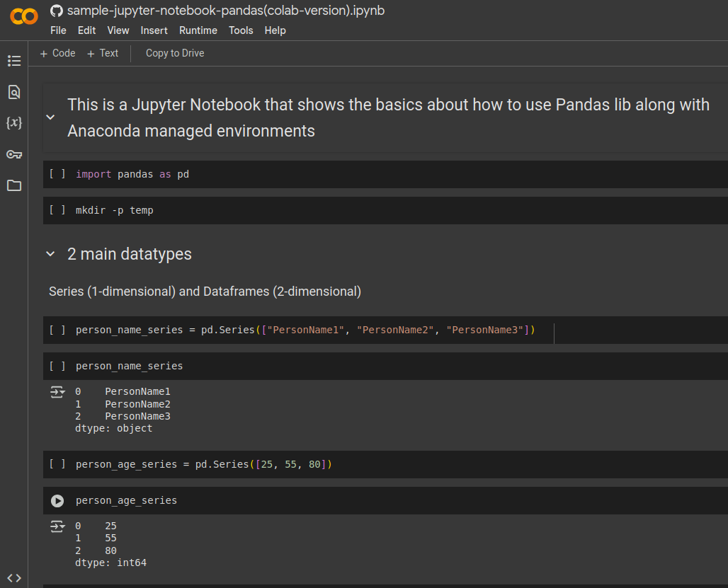Run the person_age_series = pd.Series cell
The height and width of the screenshot is (588, 728).
click(x=57, y=464)
